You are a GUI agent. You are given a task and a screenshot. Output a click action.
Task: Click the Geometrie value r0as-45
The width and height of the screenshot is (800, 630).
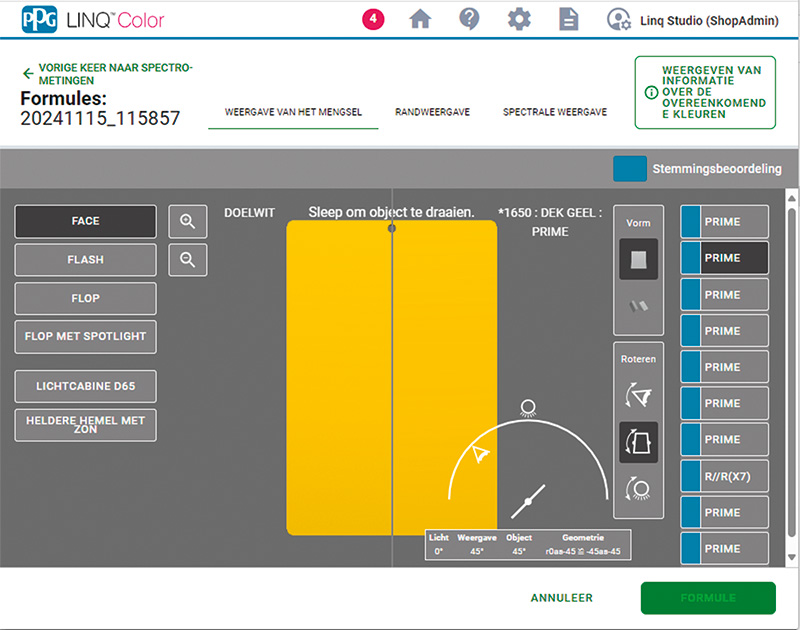click(x=583, y=551)
